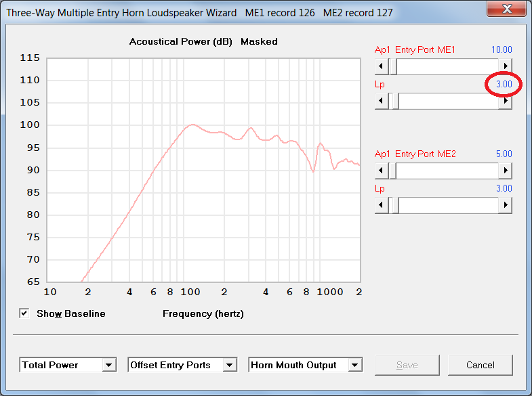This screenshot has height=396, width=532.
Task: Click left arrow of ME2 Lp slider
Action: pyautogui.click(x=382, y=205)
